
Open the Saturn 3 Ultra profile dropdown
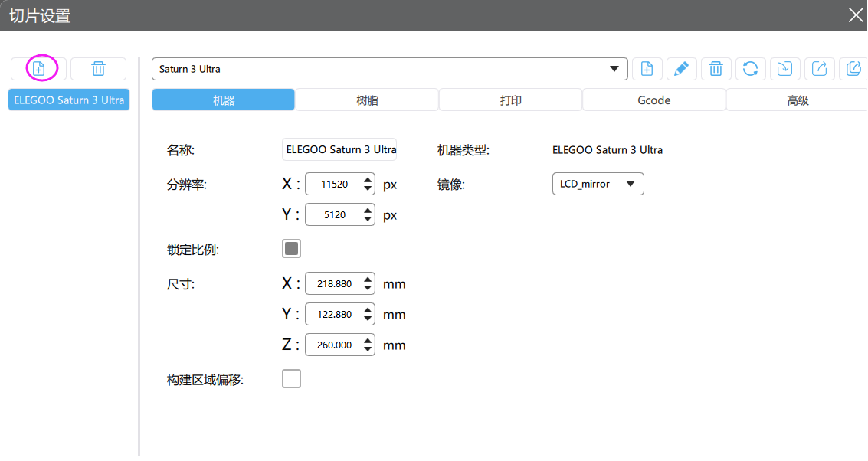390,69
